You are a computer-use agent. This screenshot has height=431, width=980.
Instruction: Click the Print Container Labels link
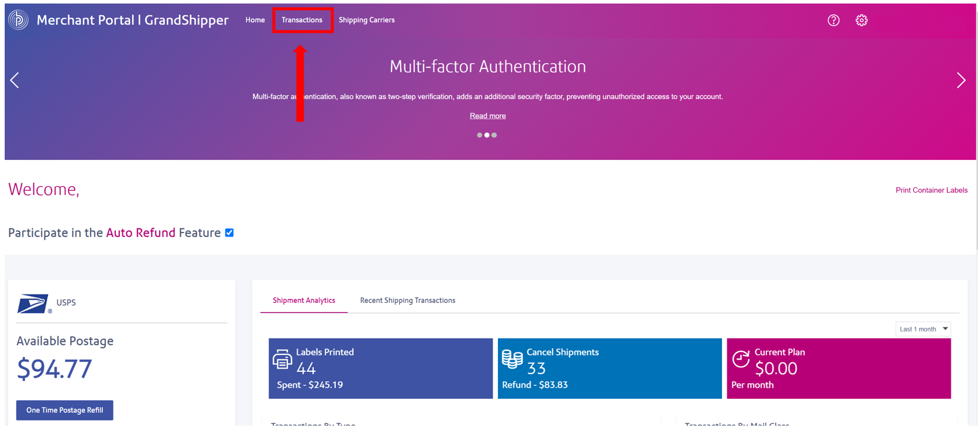pyautogui.click(x=931, y=190)
